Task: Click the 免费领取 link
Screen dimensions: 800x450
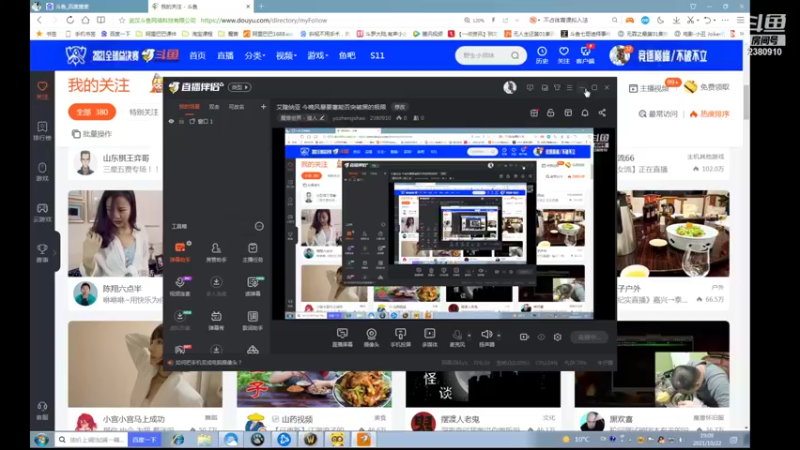Action: click(707, 87)
